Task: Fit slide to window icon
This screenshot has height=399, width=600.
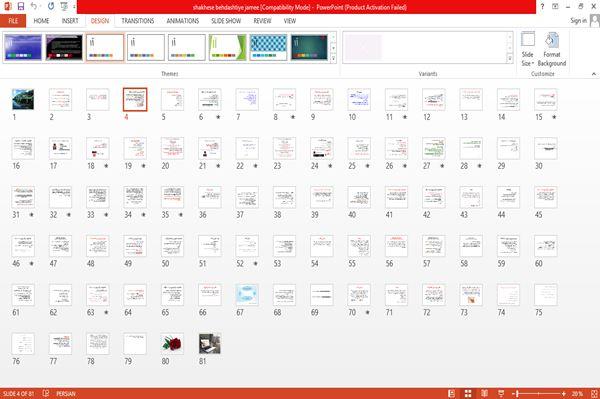Action: (594, 394)
